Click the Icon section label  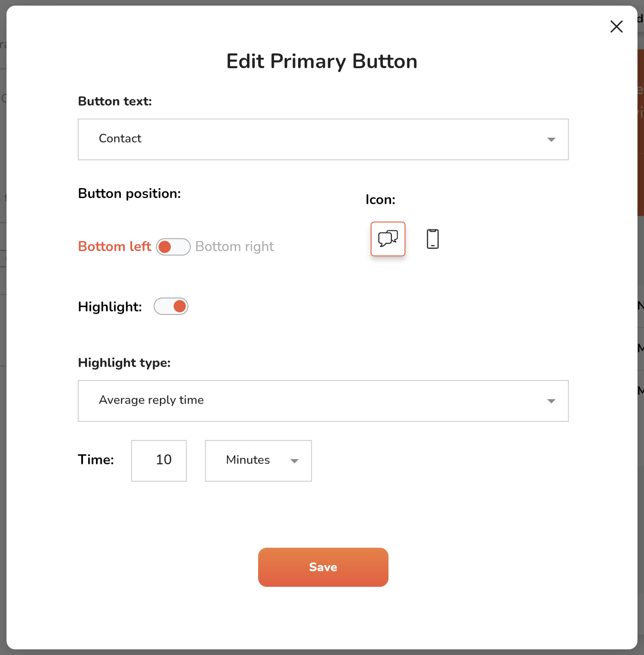point(380,199)
